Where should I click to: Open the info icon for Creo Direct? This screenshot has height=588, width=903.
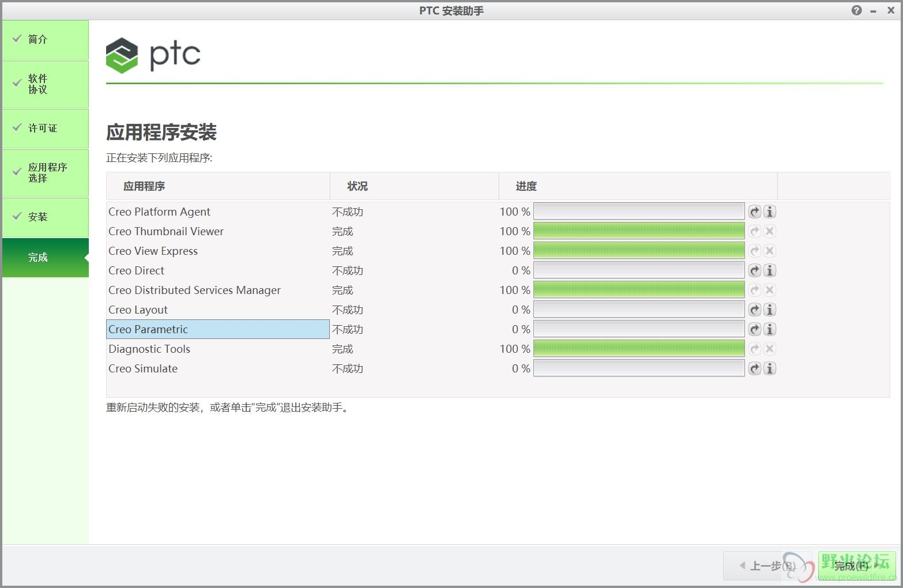[x=770, y=270]
